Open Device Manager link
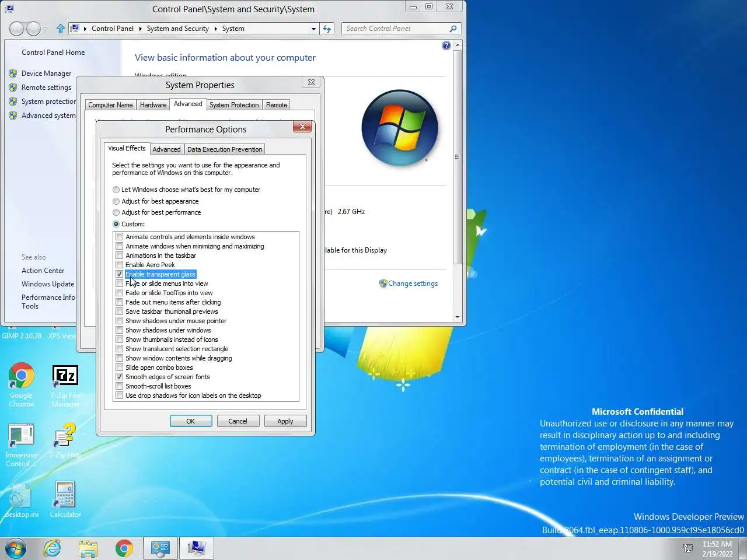747x560 pixels. 47,73
